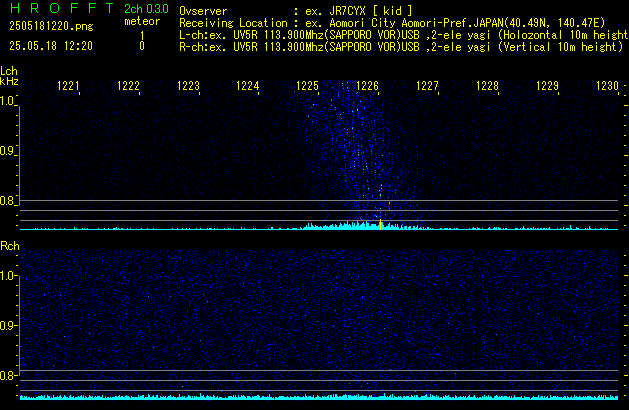This screenshot has width=629, height=410.
Task: Click the meteor count value 1
Action: [142, 36]
